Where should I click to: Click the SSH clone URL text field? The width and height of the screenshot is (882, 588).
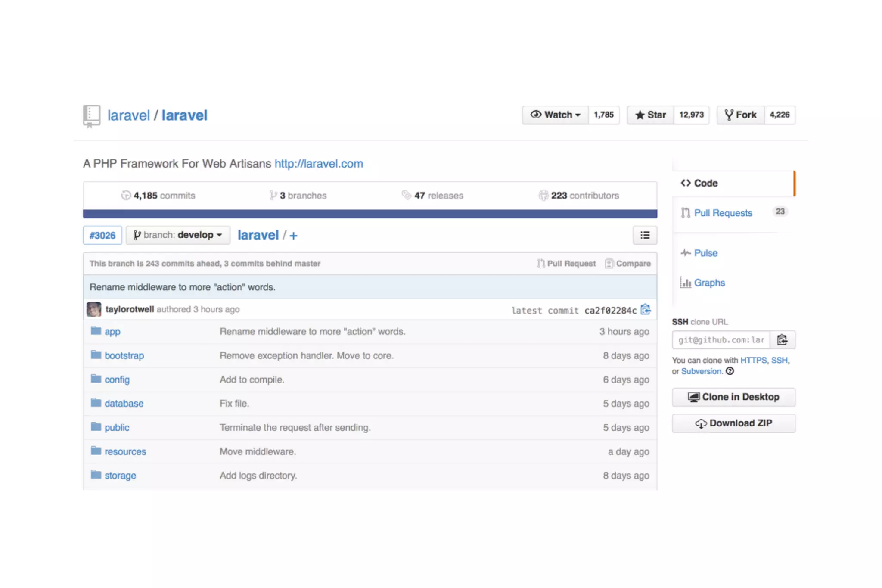(721, 340)
